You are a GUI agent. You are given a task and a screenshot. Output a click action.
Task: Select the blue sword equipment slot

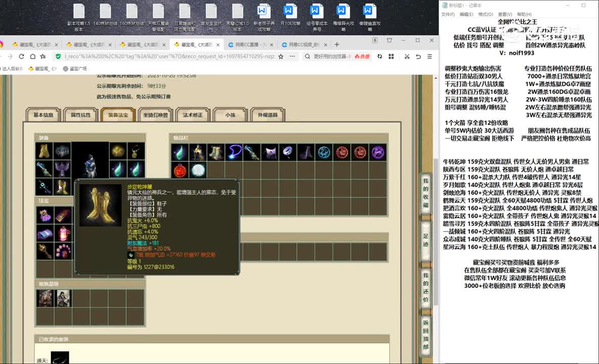click(x=44, y=169)
